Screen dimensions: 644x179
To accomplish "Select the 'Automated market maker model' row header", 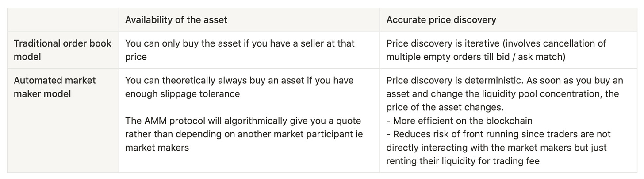I will 55,87.
